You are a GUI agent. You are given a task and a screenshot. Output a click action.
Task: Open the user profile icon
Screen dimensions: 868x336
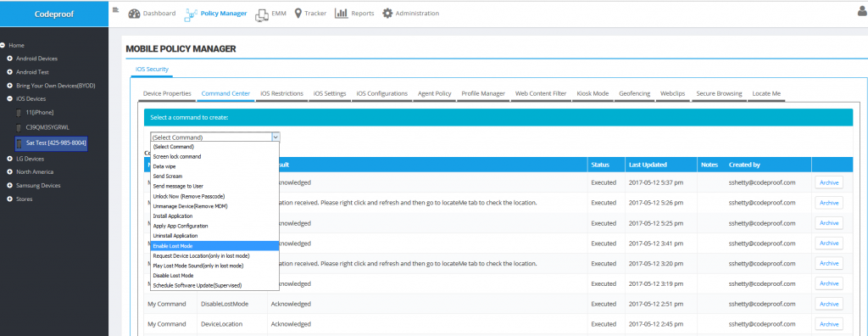coord(862,11)
